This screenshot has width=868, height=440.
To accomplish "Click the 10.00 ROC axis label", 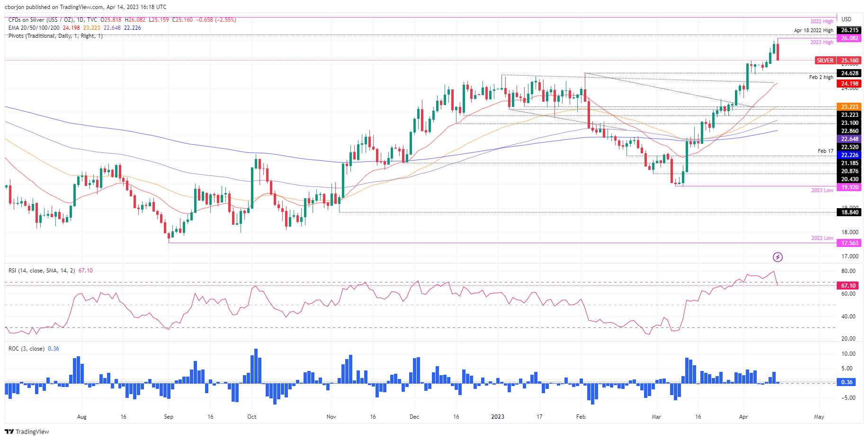I will coord(848,354).
